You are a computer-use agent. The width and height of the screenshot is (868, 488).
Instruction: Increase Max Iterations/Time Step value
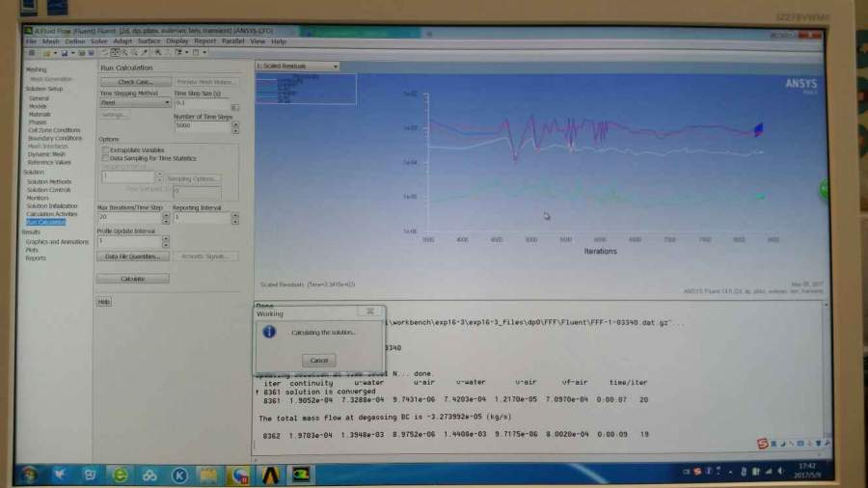pyautogui.click(x=166, y=215)
